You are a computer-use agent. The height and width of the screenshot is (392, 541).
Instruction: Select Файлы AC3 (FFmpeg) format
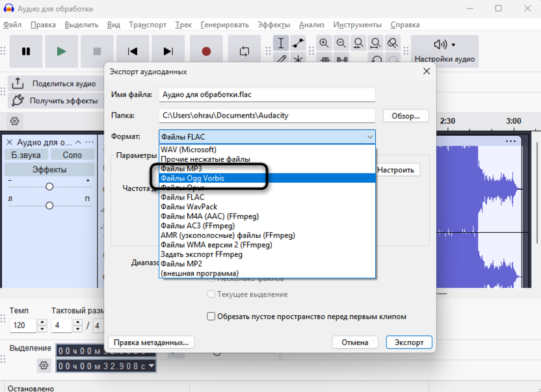pyautogui.click(x=267, y=226)
